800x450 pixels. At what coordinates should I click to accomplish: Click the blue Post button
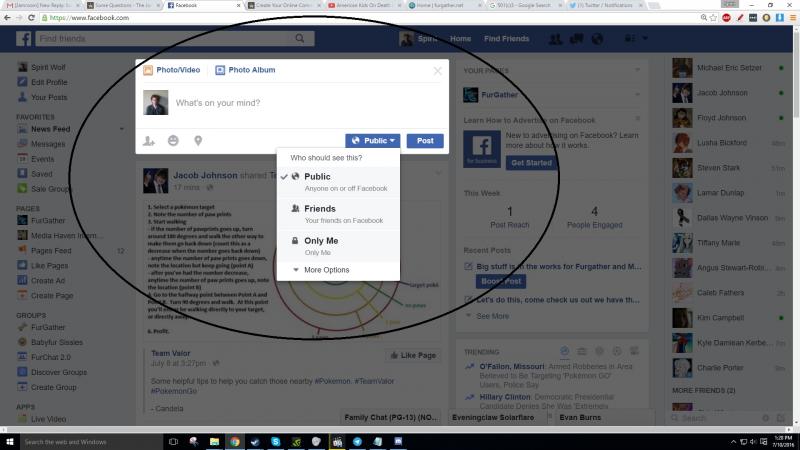tap(425, 141)
